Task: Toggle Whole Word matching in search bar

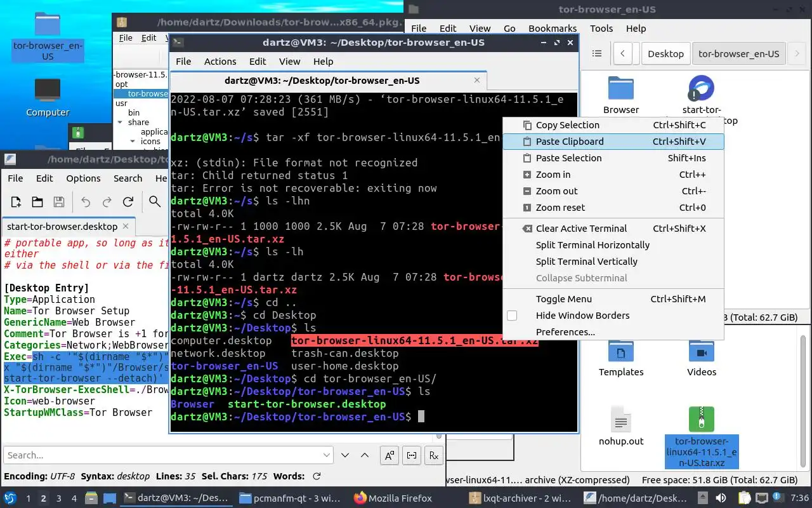Action: coord(412,455)
